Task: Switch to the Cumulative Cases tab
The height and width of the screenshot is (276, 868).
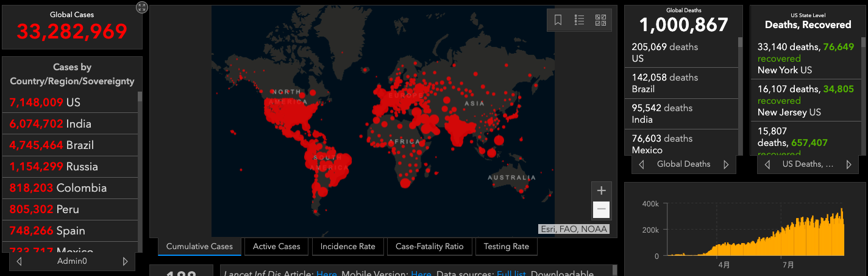Action: 199,247
